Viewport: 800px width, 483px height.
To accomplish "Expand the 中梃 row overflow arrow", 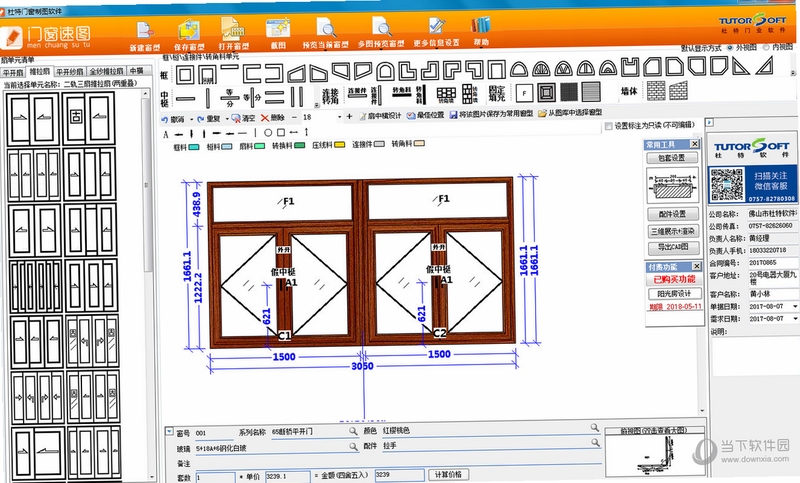I will (317, 105).
